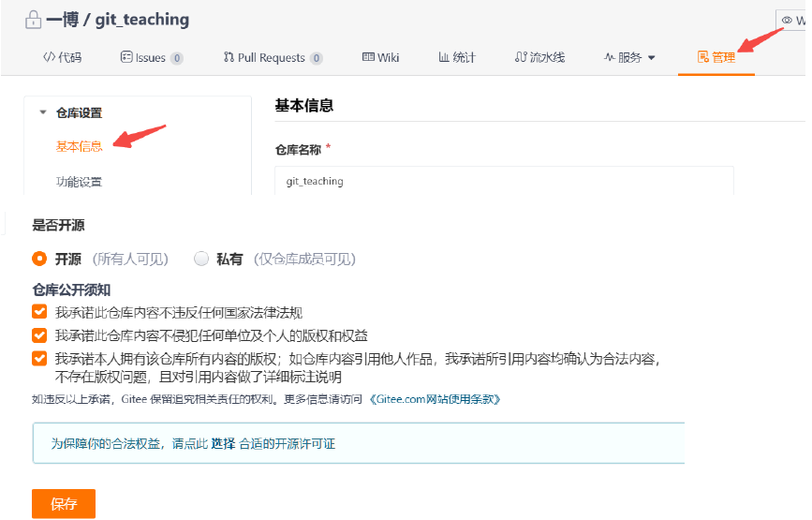
Task: Click the 是否开源 heading
Action: pyautogui.click(x=58, y=225)
